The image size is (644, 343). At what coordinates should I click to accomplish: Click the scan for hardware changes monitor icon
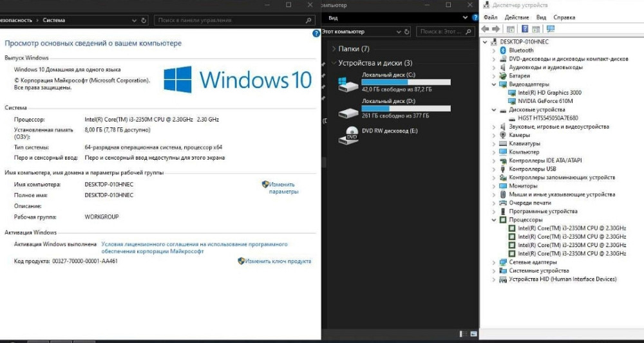tap(550, 29)
